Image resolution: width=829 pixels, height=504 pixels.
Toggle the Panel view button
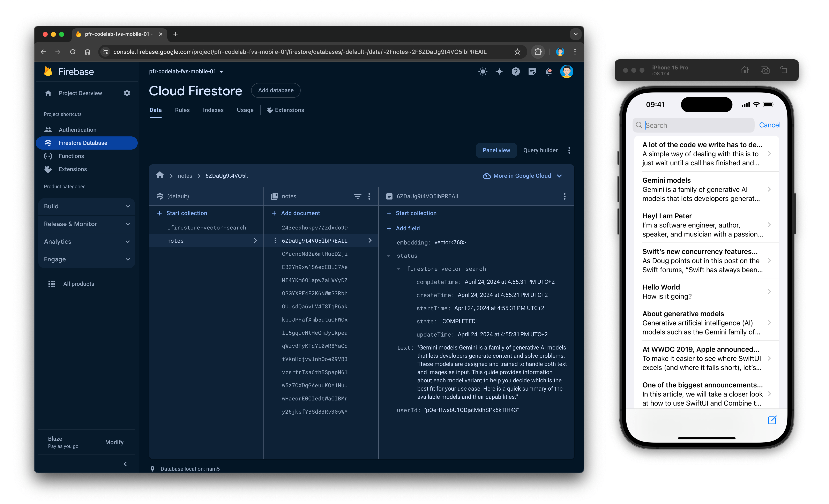[x=496, y=150]
